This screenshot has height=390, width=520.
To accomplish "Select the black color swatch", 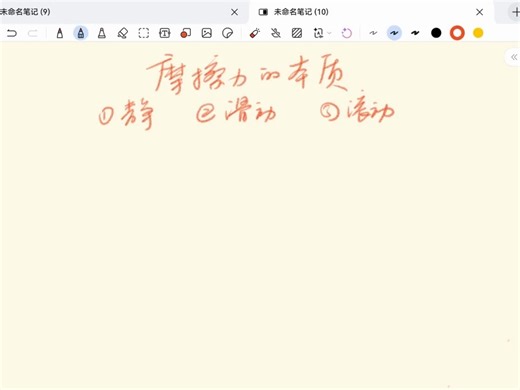I will click(436, 33).
